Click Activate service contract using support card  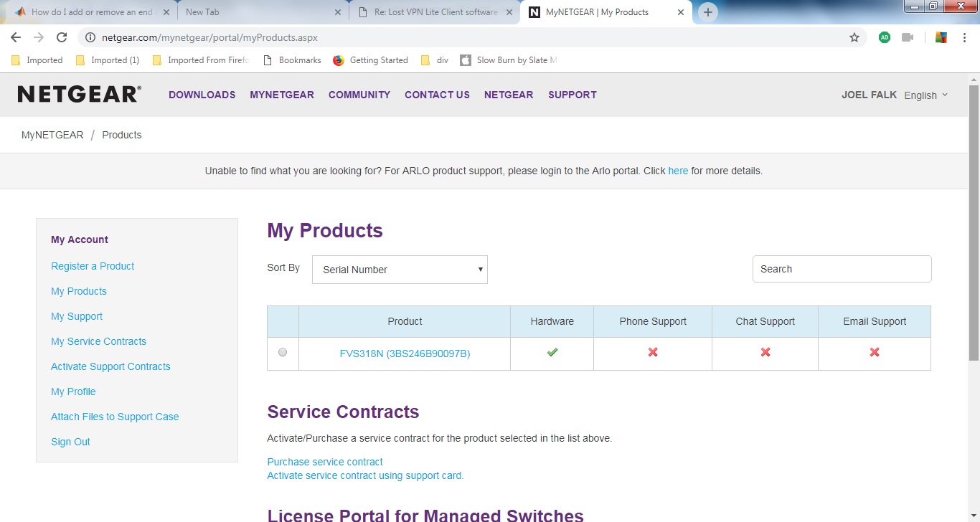365,475
